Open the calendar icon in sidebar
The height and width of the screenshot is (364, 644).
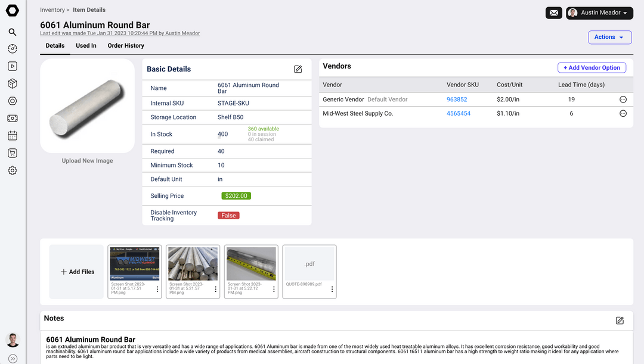click(13, 135)
